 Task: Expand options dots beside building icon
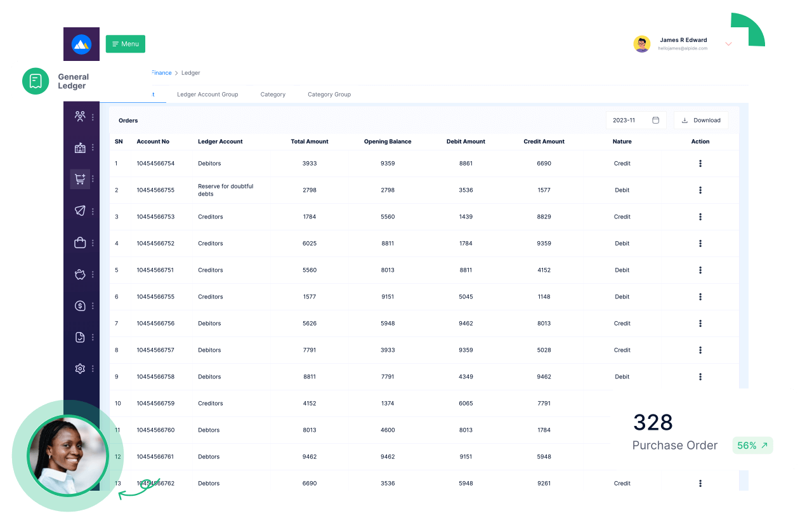[x=93, y=148]
